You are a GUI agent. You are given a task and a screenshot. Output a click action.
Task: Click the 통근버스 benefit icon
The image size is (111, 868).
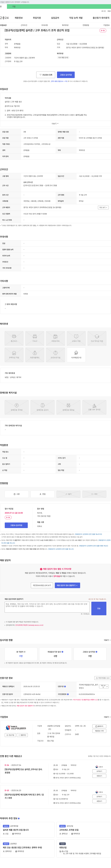pyautogui.click(x=14, y=338)
